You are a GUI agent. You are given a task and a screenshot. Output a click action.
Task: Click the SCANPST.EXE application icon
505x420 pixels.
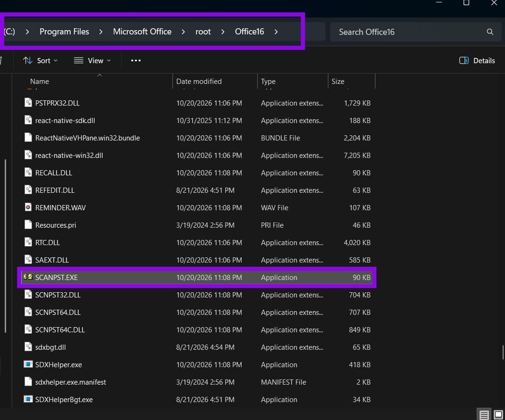point(28,277)
